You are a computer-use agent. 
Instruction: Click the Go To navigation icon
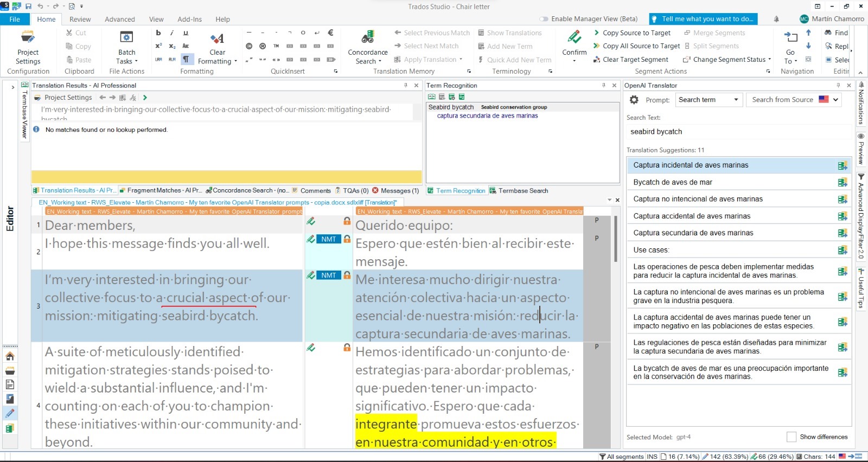(x=790, y=38)
